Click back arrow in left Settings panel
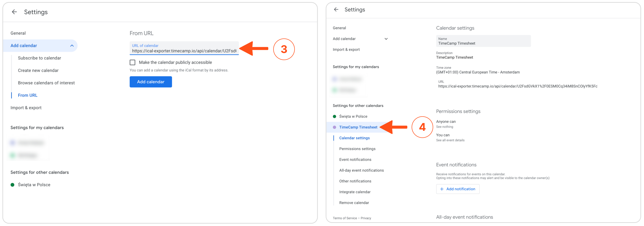 pos(14,12)
